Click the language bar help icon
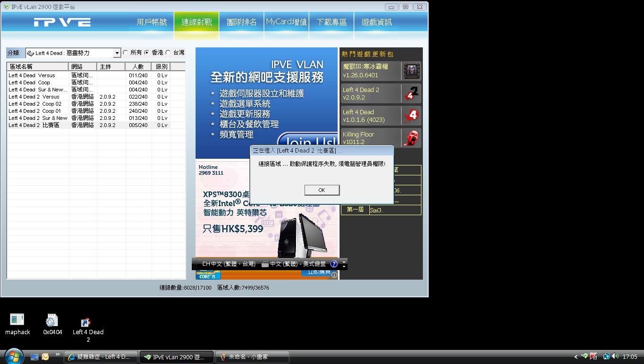The width and height of the screenshot is (644, 364). click(x=334, y=264)
